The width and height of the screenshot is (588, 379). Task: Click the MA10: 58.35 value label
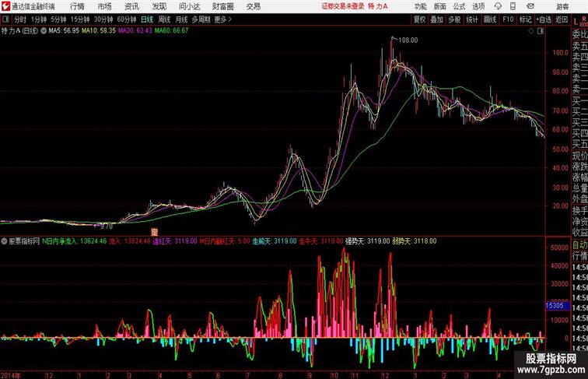(99, 31)
